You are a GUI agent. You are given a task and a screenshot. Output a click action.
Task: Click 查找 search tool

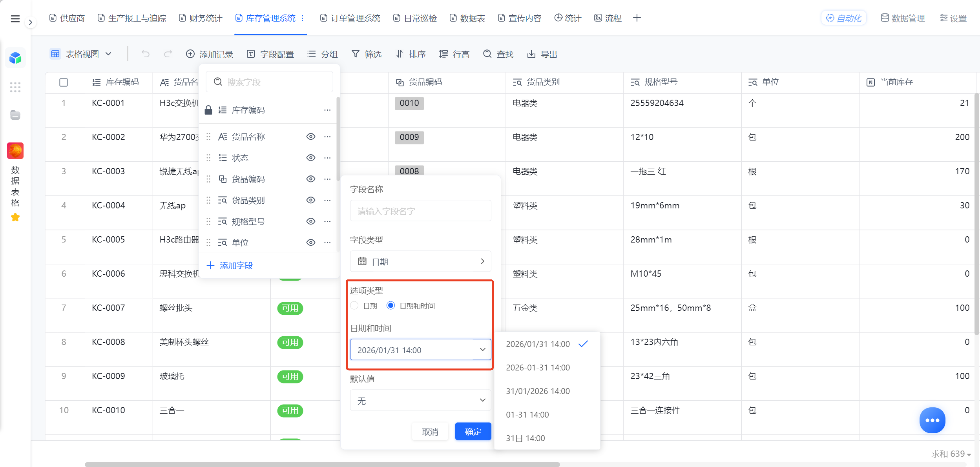(x=498, y=54)
